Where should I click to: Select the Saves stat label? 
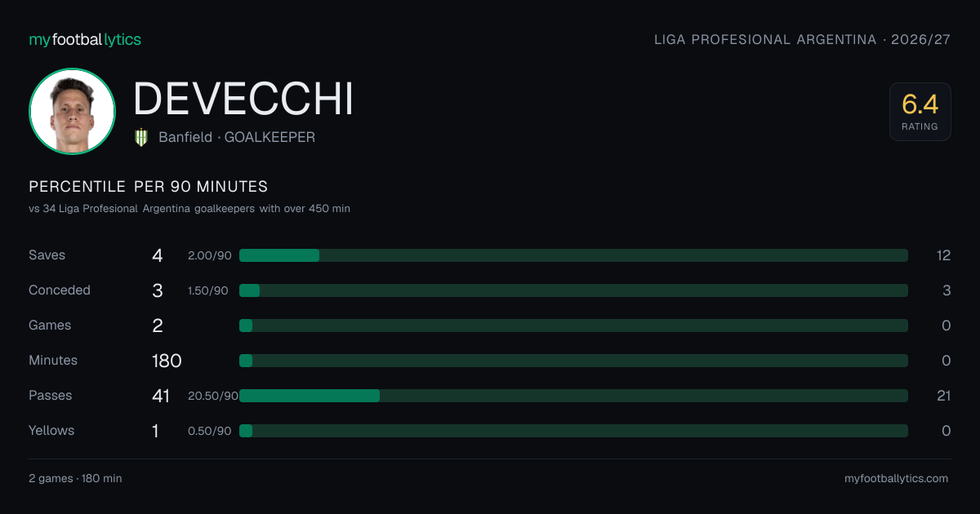[x=47, y=255]
